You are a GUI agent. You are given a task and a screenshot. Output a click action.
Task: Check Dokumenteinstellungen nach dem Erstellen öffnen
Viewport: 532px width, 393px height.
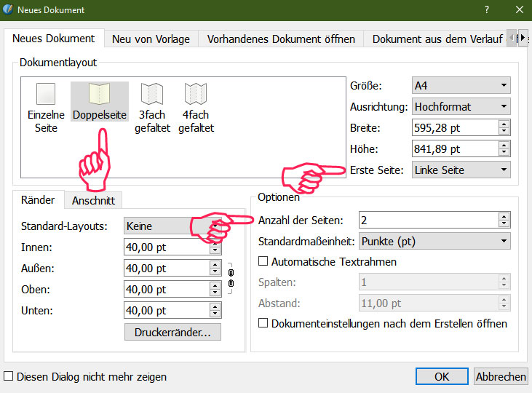tap(264, 323)
